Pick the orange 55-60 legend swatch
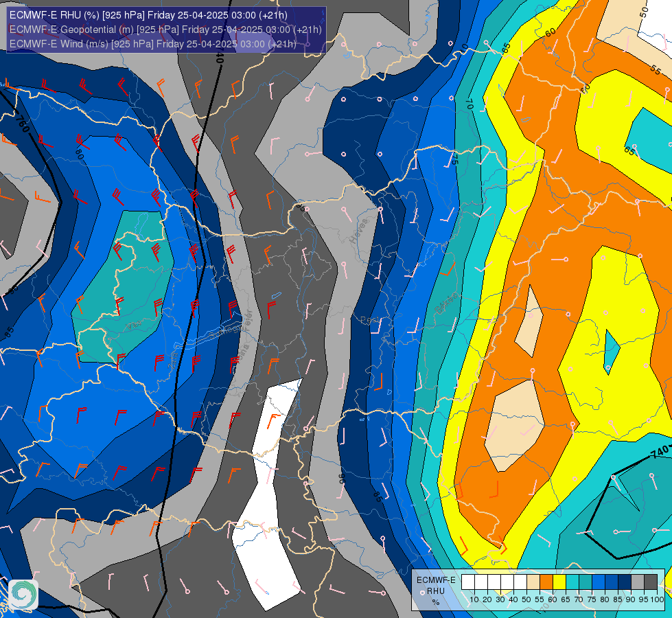The width and height of the screenshot is (672, 618). click(x=546, y=582)
